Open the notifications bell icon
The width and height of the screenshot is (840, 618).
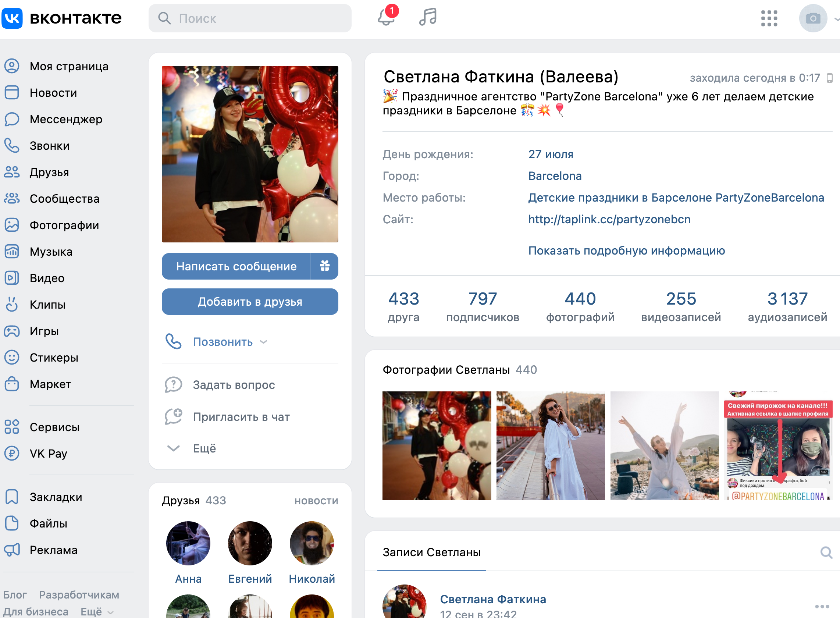tap(386, 18)
